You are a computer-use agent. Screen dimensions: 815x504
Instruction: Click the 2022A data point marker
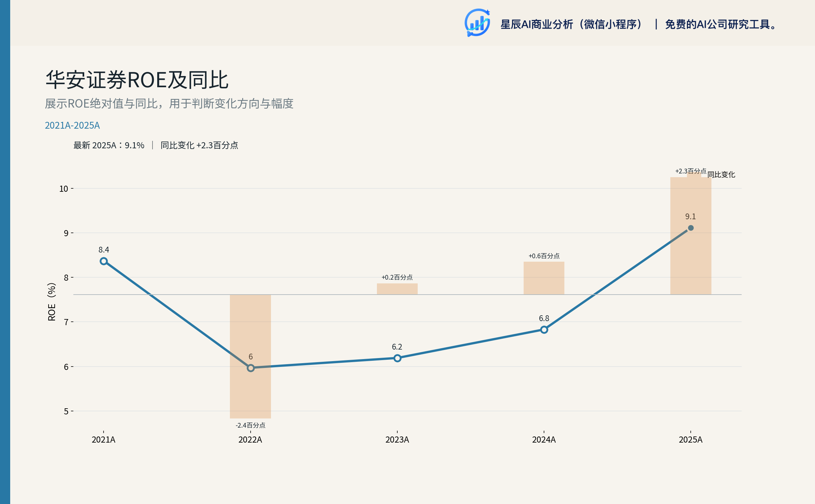click(251, 368)
